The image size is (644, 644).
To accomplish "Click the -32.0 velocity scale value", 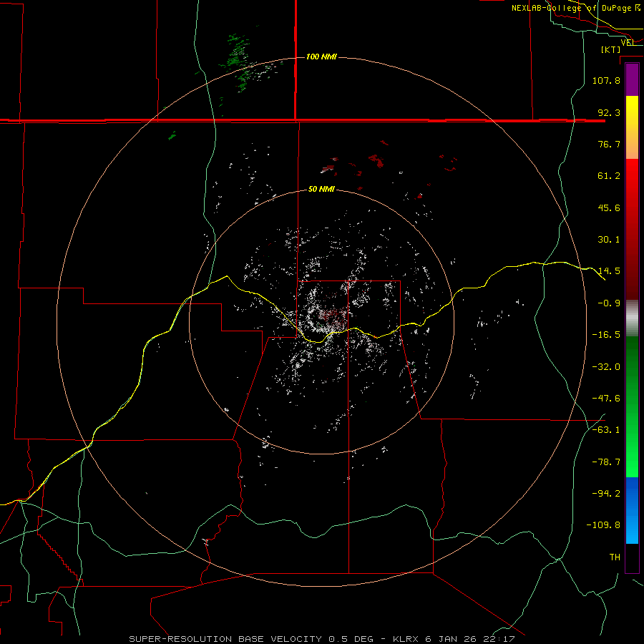I will [x=606, y=367].
